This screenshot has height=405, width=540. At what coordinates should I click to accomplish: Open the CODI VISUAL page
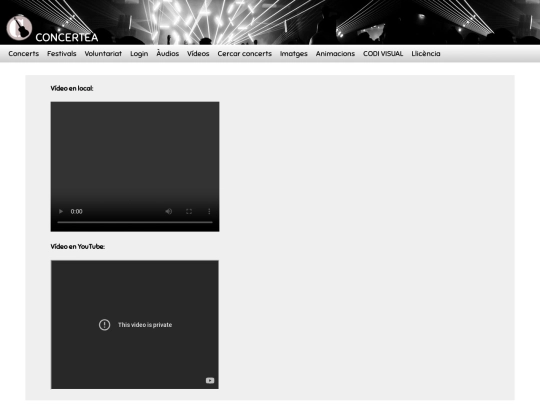(x=383, y=53)
